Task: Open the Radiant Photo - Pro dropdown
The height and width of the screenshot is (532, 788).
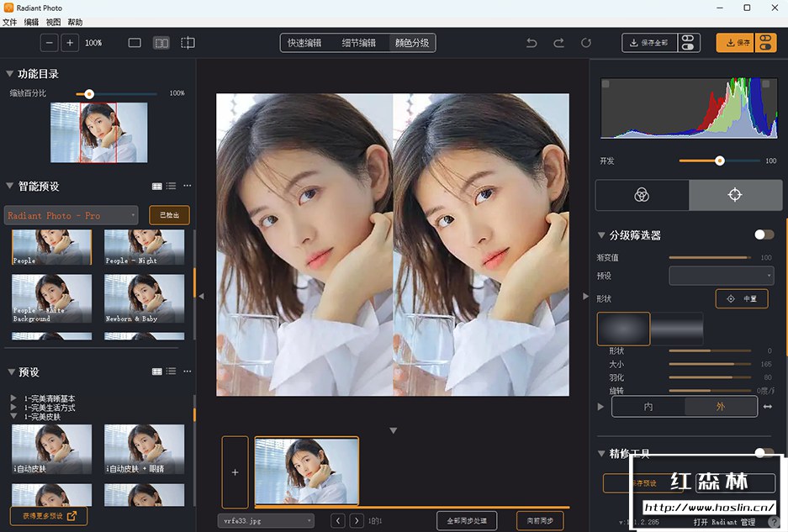Action: pyautogui.click(x=71, y=216)
